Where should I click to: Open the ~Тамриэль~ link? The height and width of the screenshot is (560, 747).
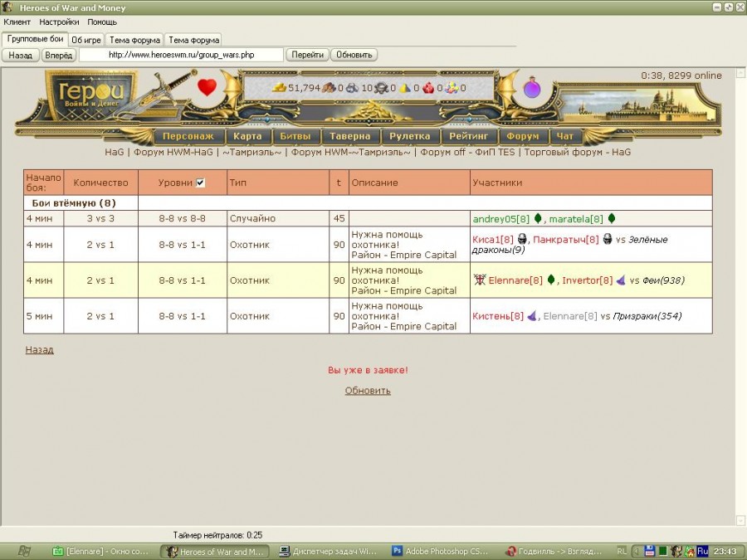tap(252, 152)
